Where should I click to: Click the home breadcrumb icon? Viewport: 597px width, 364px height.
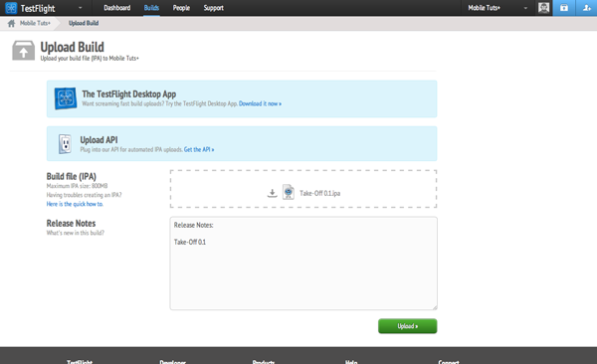click(x=11, y=23)
